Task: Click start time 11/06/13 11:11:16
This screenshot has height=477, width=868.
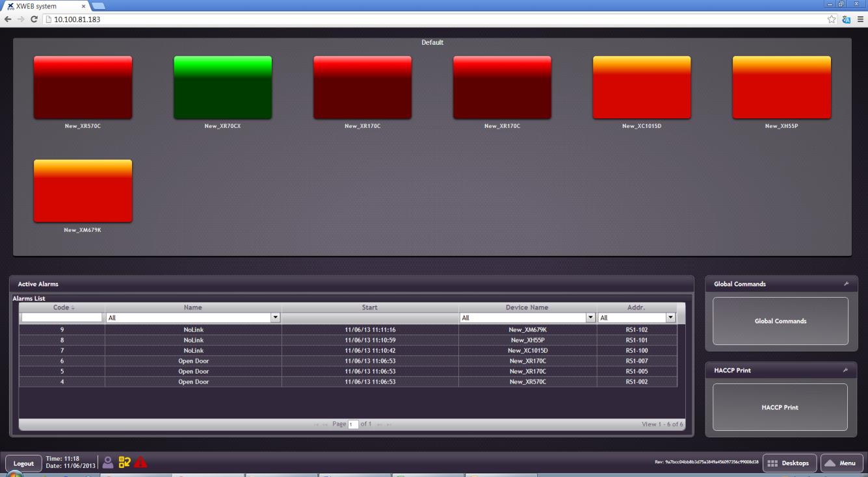Action: click(370, 329)
